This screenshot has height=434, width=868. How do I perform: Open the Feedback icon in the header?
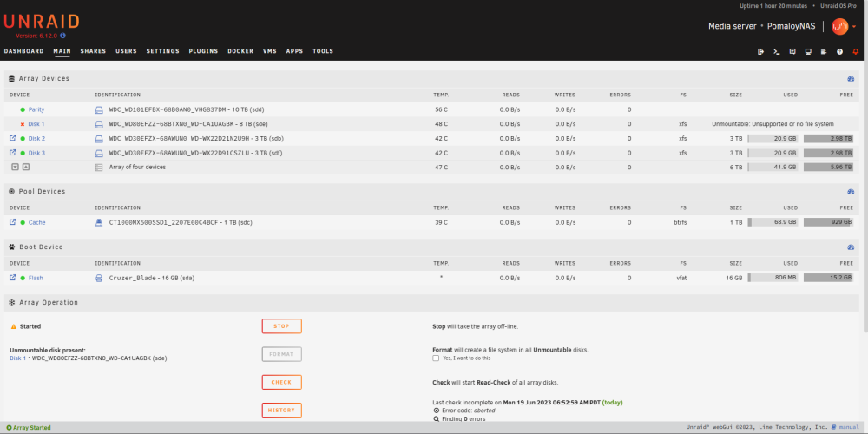(x=792, y=51)
